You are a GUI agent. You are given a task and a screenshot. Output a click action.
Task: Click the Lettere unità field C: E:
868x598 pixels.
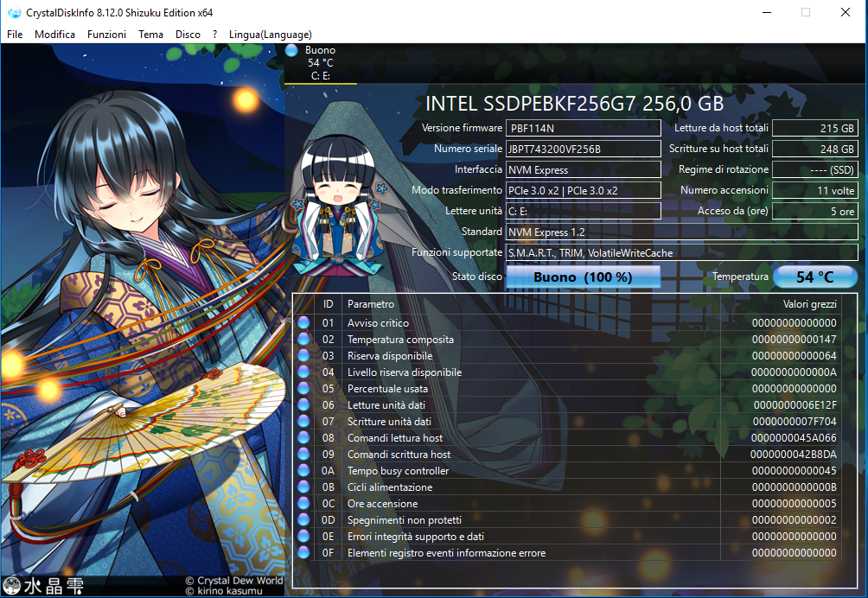point(584,212)
